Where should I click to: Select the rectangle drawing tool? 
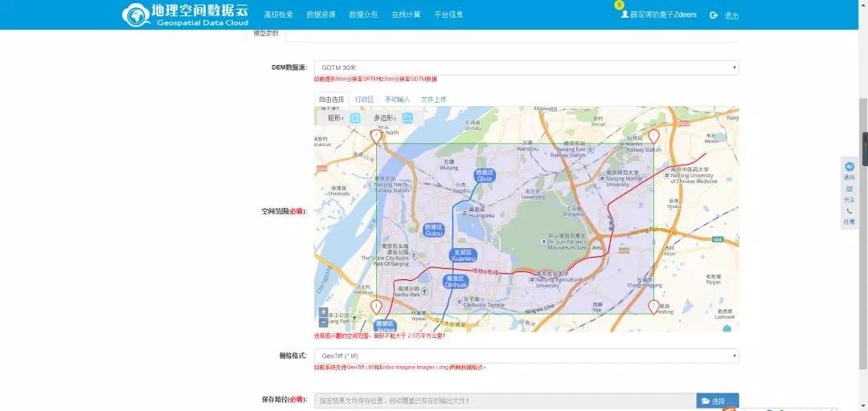pos(355,118)
